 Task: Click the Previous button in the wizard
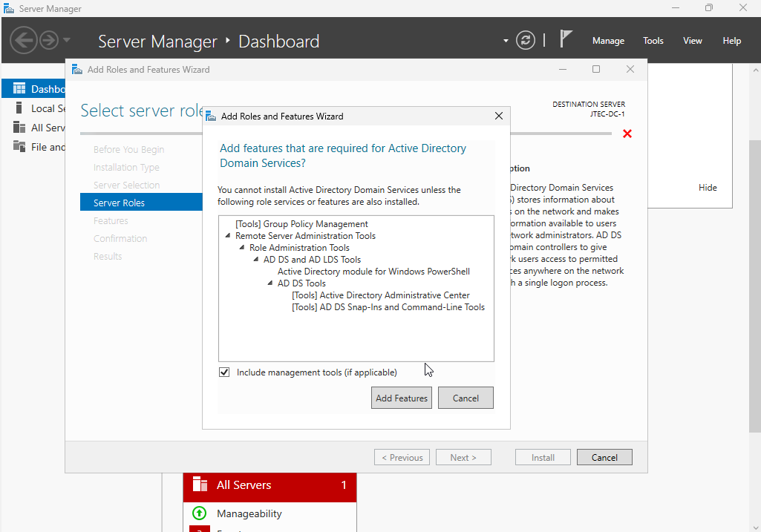tap(402, 457)
